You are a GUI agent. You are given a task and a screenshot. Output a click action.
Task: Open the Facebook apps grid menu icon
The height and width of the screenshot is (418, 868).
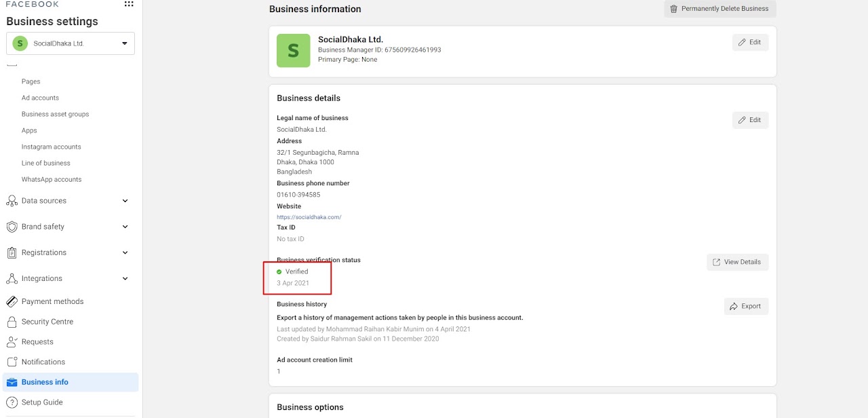(x=129, y=4)
